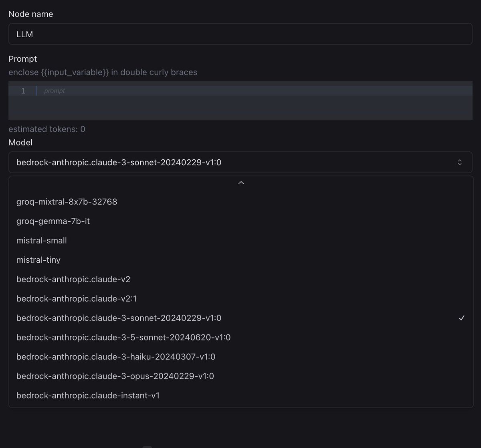481x448 pixels.
Task: Choose mistral-small from the list
Action: tap(241, 241)
